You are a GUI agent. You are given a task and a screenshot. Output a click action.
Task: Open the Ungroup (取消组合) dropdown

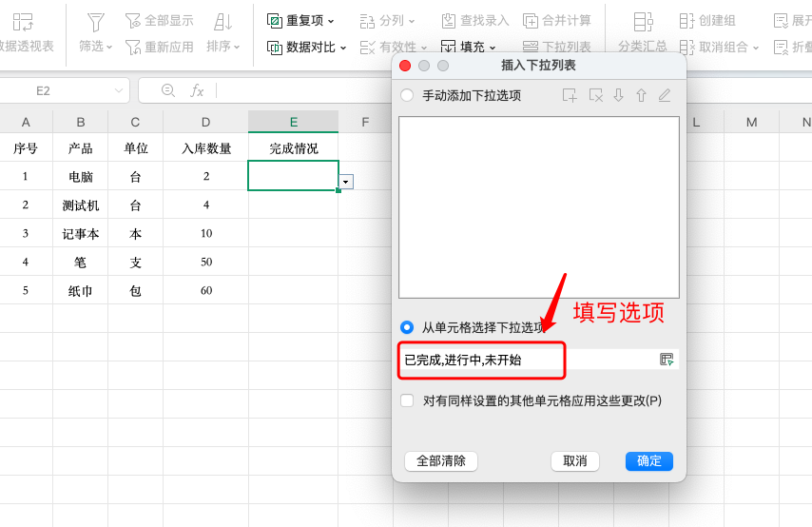720,48
